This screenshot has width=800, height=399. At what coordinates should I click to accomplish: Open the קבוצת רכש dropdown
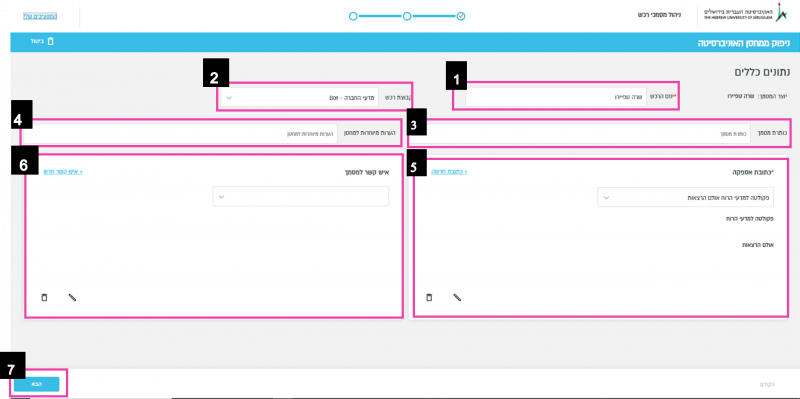[x=300, y=97]
